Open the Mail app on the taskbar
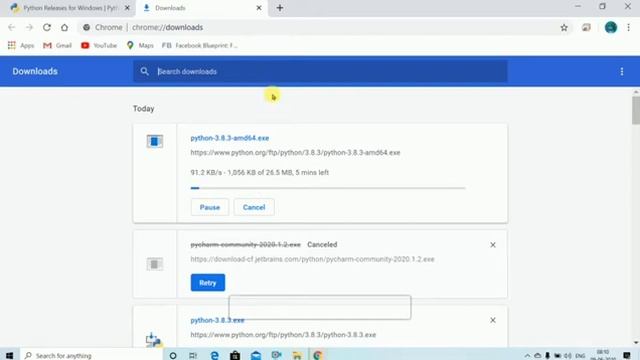 click(x=256, y=356)
